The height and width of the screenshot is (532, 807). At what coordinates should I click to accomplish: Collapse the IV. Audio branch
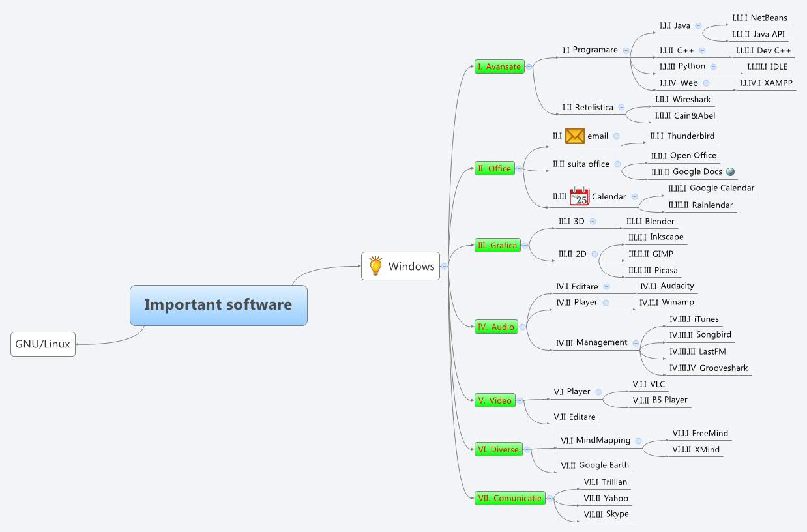pos(521,327)
